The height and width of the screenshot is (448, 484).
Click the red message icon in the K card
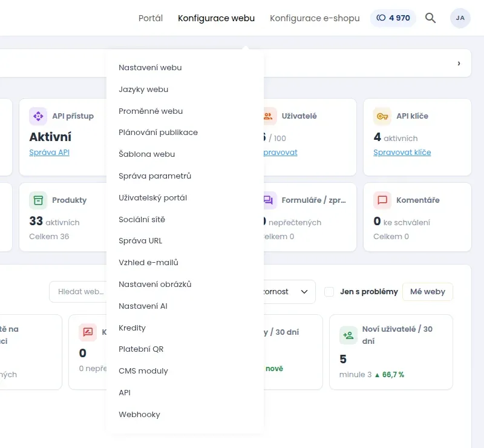[88, 332]
